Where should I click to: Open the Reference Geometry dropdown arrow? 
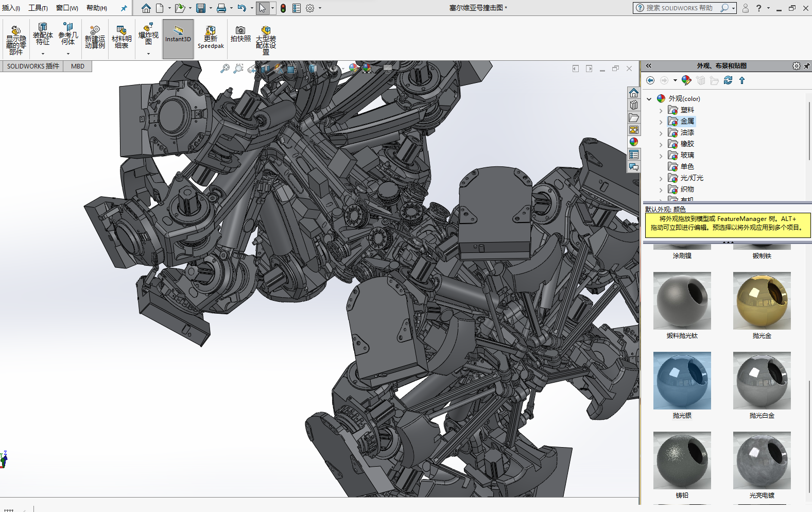coord(68,54)
